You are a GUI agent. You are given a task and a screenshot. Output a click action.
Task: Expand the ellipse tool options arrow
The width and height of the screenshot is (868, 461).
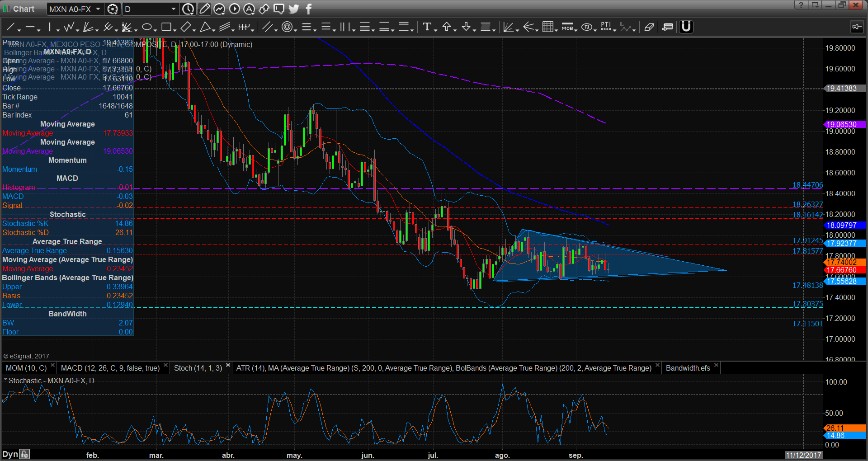[x=155, y=30]
